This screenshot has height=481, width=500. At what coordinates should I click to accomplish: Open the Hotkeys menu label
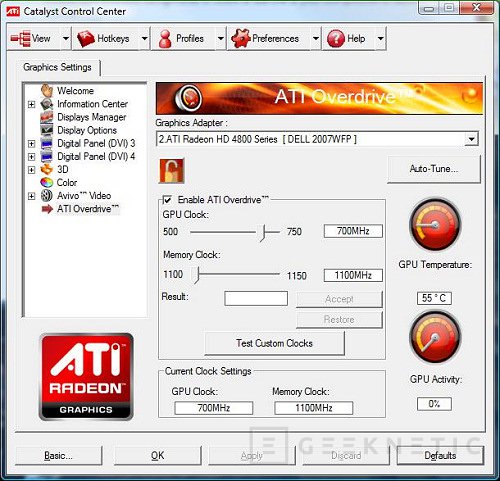click(x=113, y=39)
